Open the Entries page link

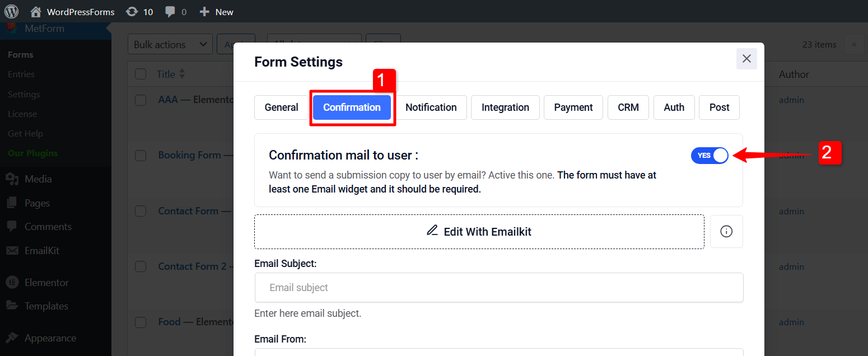(21, 74)
